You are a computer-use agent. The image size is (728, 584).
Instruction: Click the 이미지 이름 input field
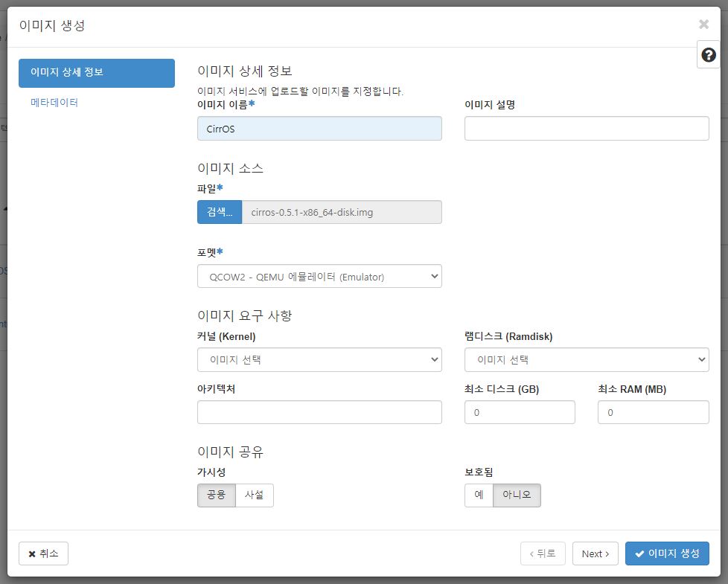coord(319,129)
